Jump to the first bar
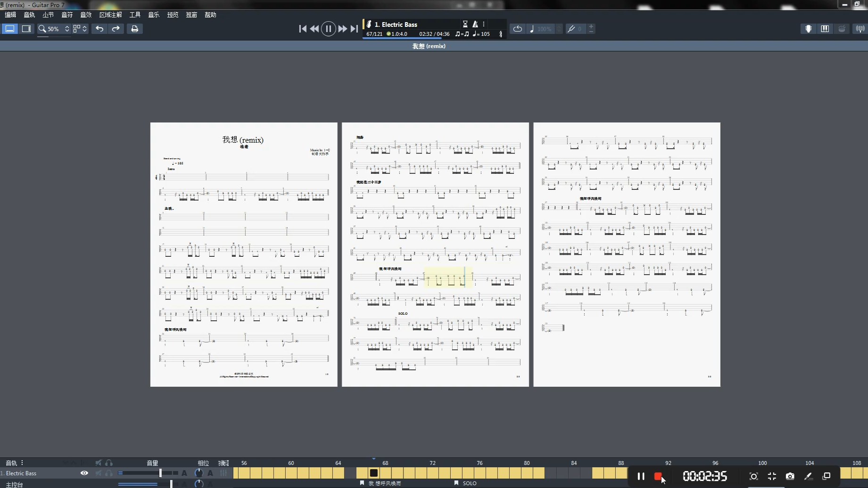868x488 pixels. point(303,29)
